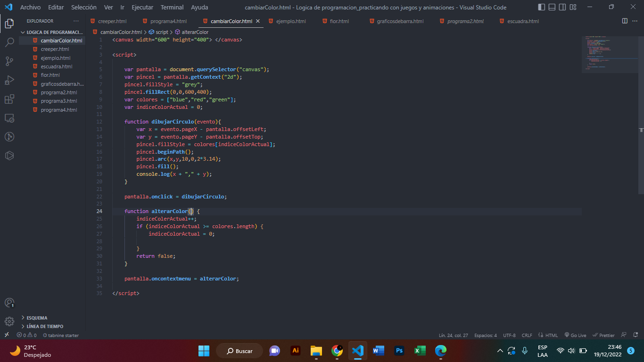644x362 pixels.
Task: Open the Explorer view in activity bar
Action: (x=9, y=23)
